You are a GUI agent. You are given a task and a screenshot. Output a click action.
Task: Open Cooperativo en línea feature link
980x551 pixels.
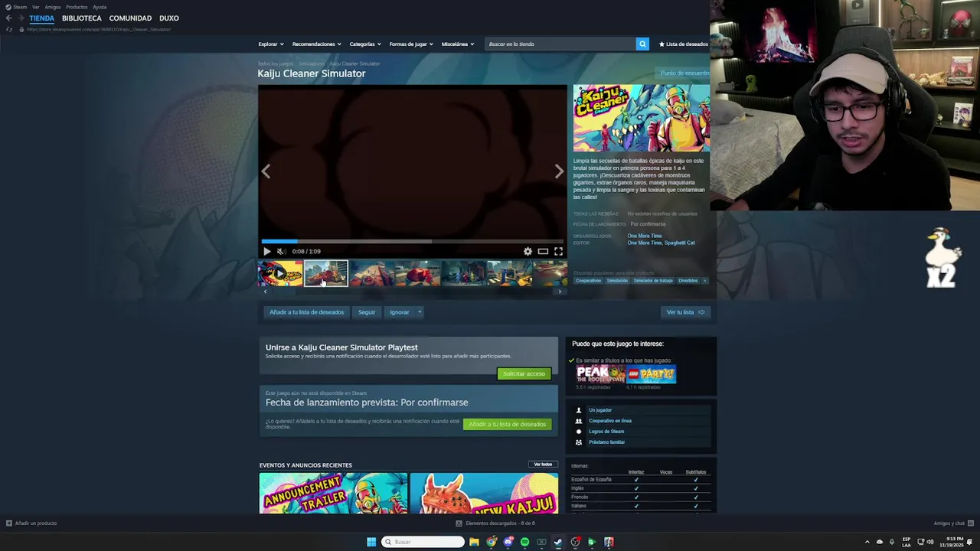(x=610, y=421)
